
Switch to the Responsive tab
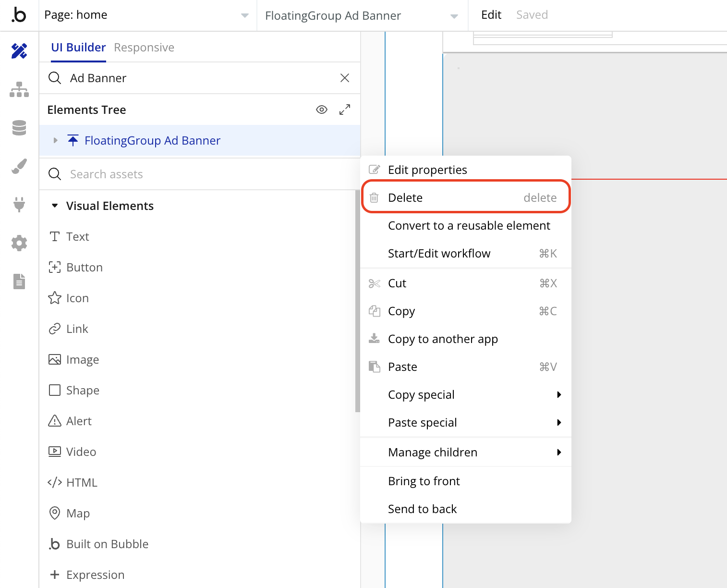pos(144,48)
